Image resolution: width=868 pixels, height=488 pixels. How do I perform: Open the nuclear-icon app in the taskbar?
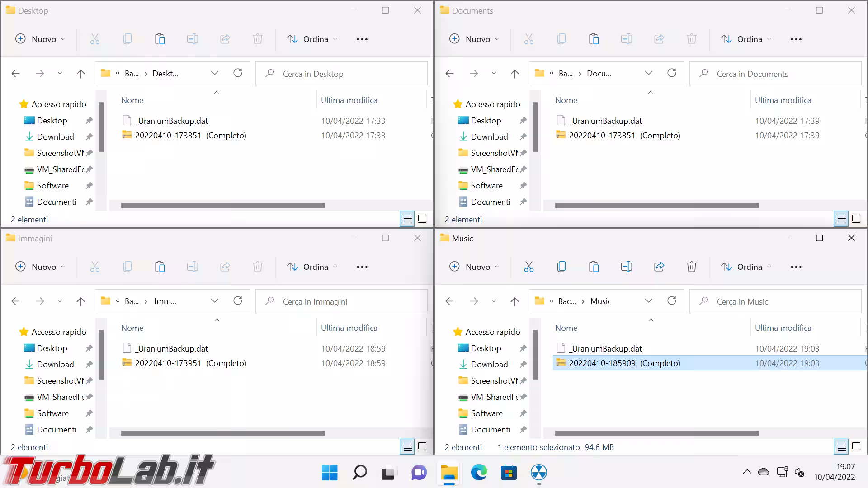pos(538,473)
